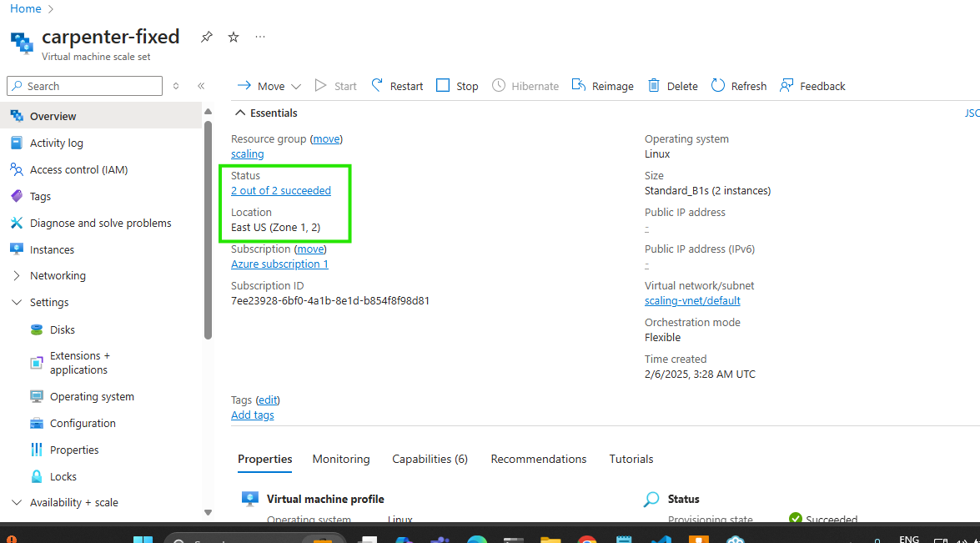Click the 2 out of 2 succeeded link

coord(281,191)
